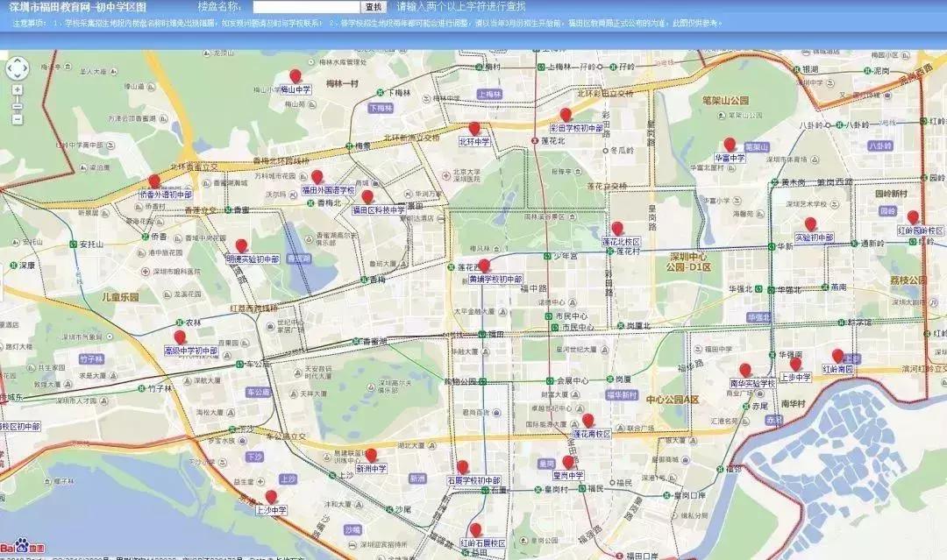
Task: Click the 侨香外语初中部 marker pin
Action: [154, 181]
